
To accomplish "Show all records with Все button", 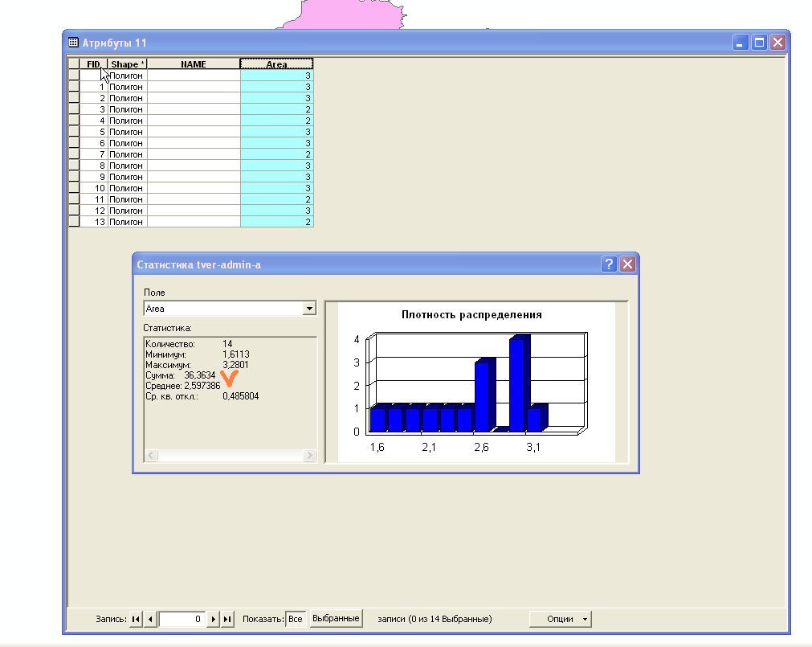I will pos(295,619).
